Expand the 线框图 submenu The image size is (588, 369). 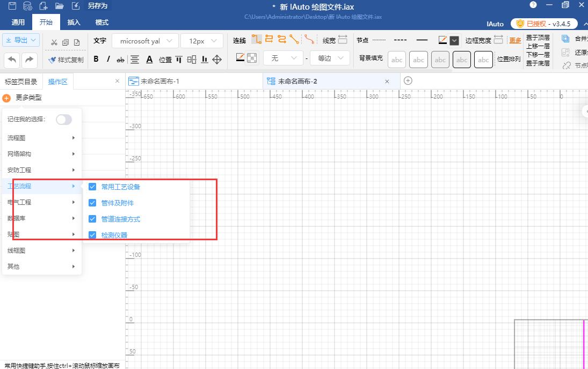(x=42, y=250)
